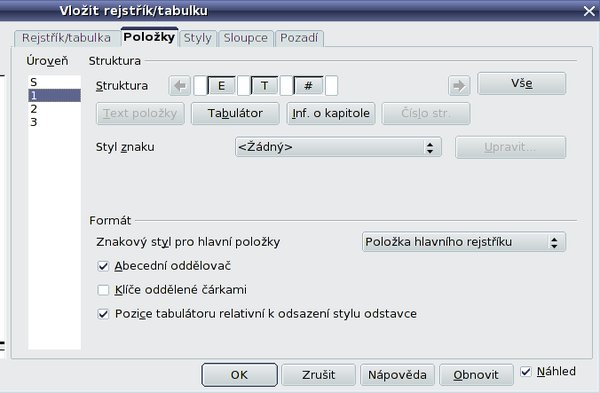Click the Upravit... button
Image resolution: width=600 pixels, height=393 pixels.
(510, 147)
